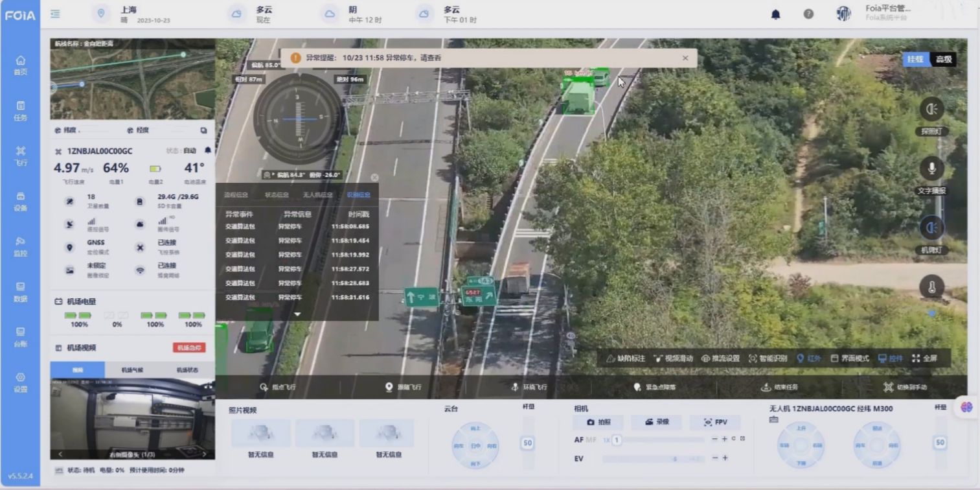Dismiss the 异常停车 alert banner
The image size is (980, 490).
click(x=685, y=58)
